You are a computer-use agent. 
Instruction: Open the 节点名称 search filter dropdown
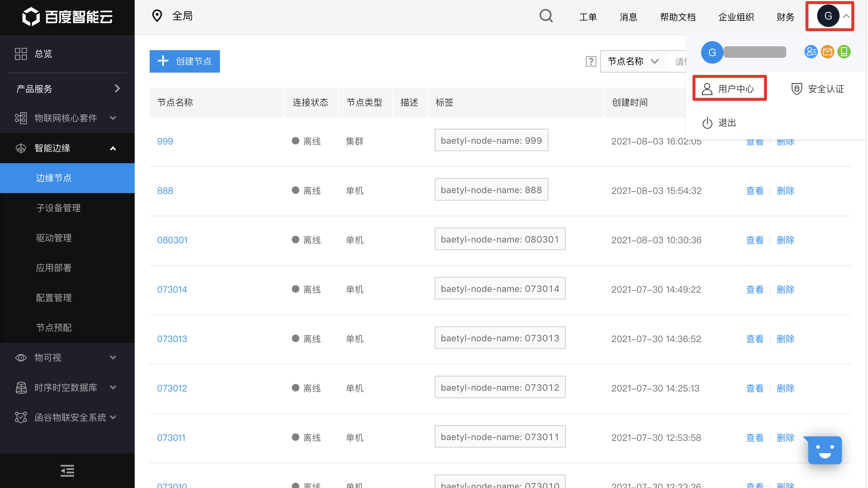[633, 61]
